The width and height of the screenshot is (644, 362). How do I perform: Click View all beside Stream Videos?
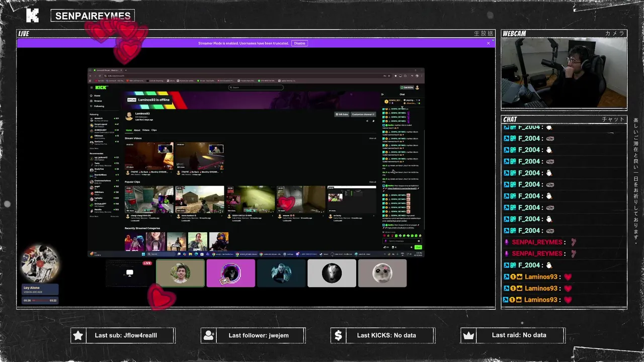click(x=372, y=138)
